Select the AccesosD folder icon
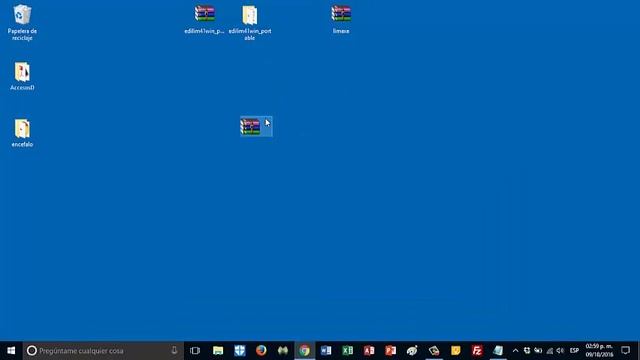Screen dimensions: 640x360 pos(22,76)
